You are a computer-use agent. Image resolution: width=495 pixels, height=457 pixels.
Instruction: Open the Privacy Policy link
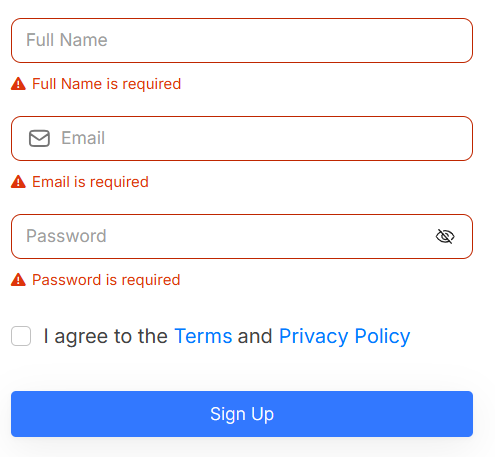[x=344, y=336]
